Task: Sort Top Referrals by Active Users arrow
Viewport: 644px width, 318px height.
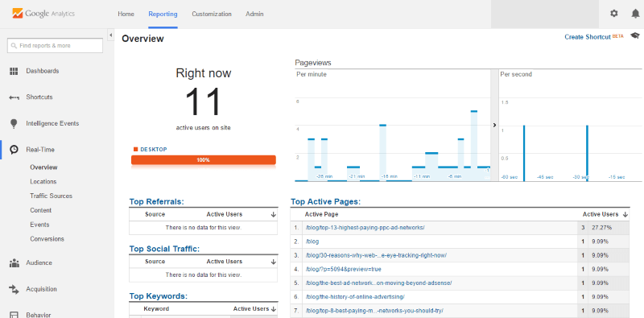Action: click(274, 214)
